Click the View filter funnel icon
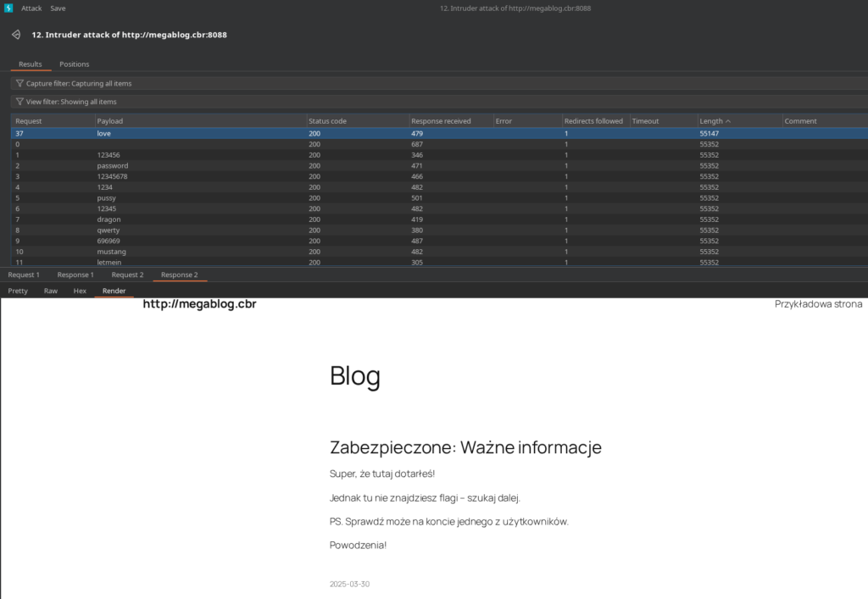Screen dimensions: 868x599 tap(19, 102)
